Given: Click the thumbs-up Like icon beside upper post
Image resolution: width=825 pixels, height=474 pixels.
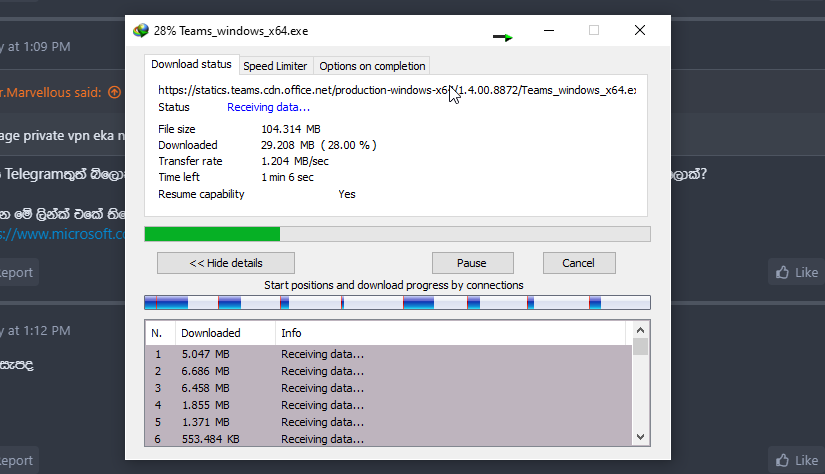Looking at the screenshot, I should coord(782,272).
